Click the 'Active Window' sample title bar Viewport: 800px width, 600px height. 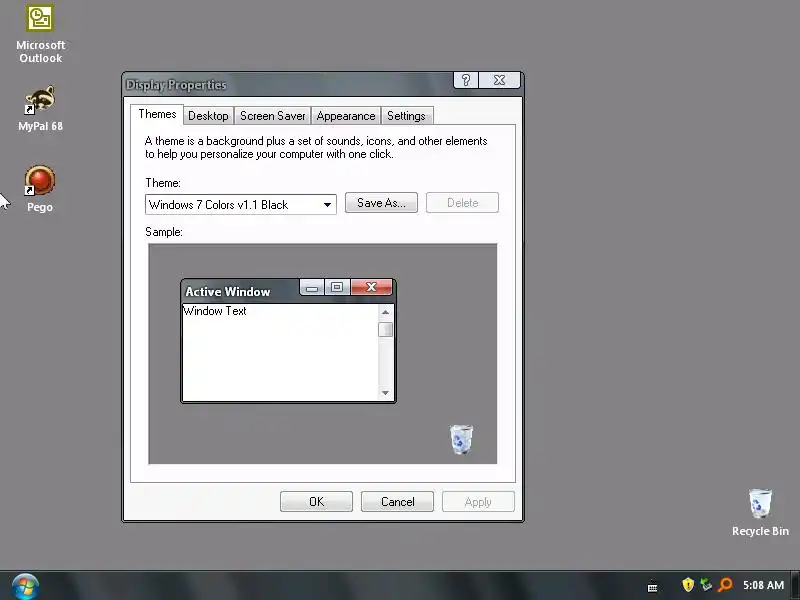point(240,291)
